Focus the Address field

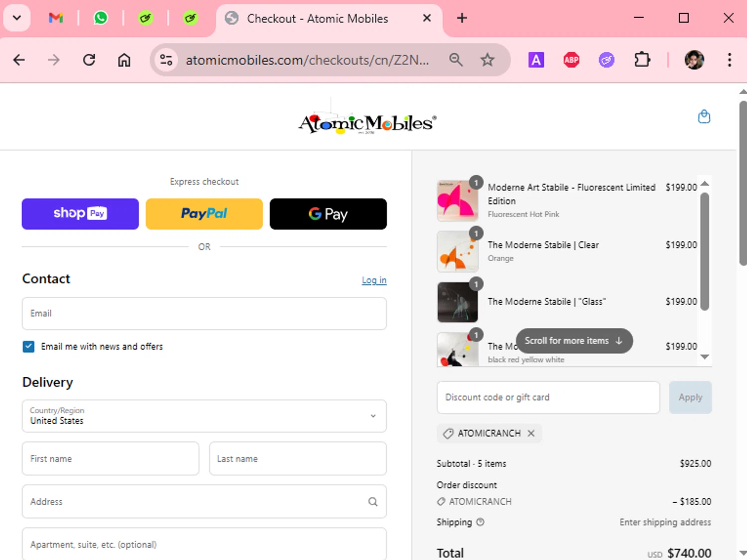204,501
